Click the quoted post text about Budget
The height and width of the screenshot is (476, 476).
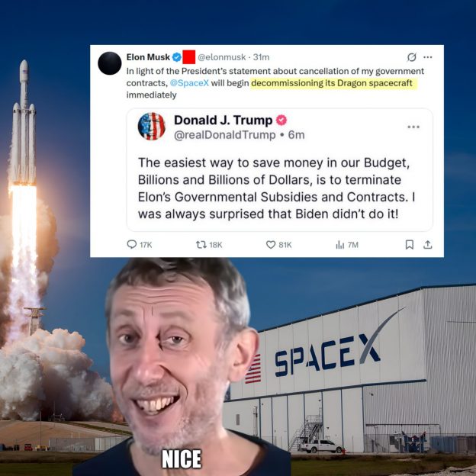(x=276, y=188)
